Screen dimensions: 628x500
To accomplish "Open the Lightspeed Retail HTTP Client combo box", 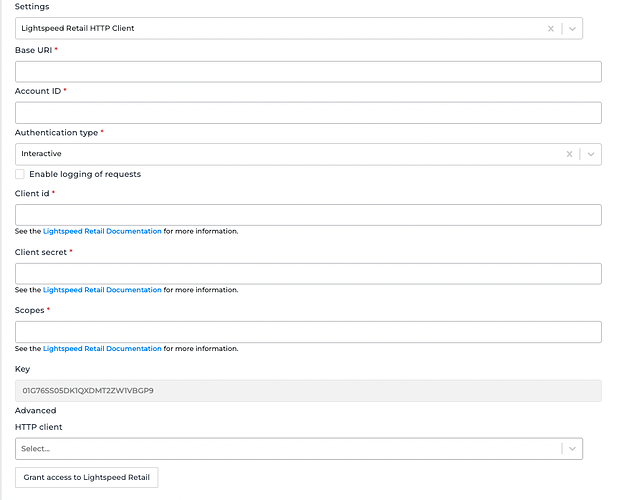I will (x=299, y=28).
